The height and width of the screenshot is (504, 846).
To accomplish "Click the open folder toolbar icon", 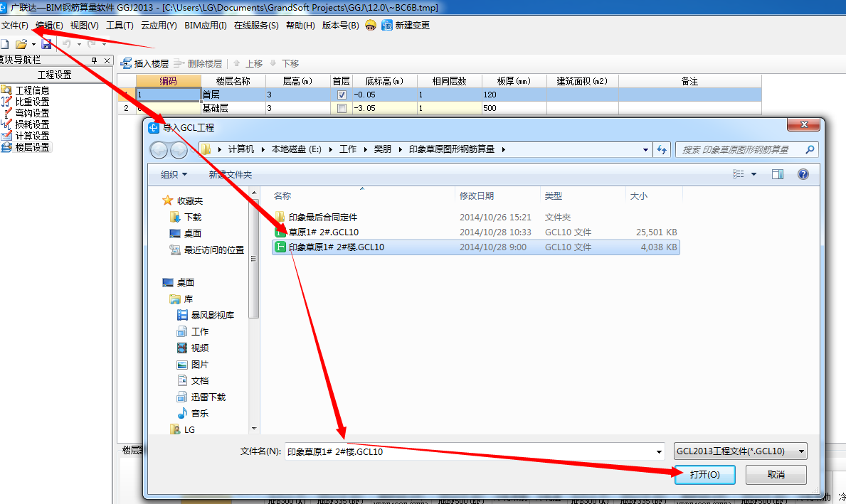I will 21,44.
